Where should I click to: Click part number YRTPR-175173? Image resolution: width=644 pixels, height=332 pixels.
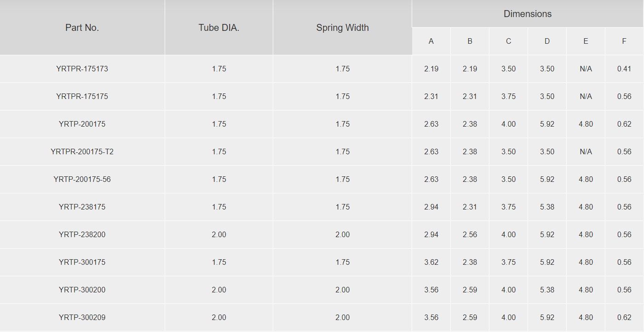(x=82, y=69)
